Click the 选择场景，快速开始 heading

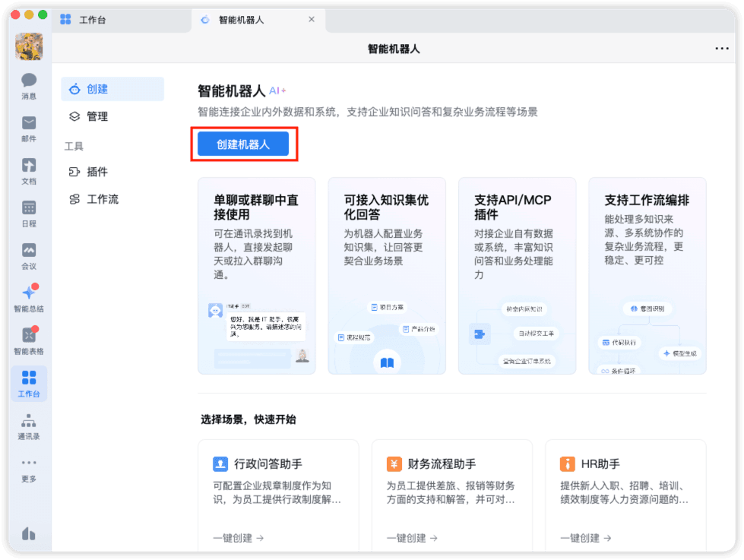(x=249, y=419)
